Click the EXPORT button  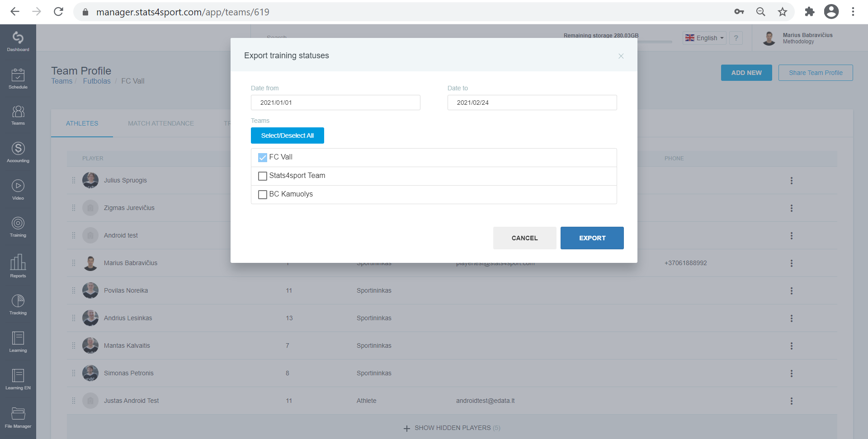coord(592,238)
